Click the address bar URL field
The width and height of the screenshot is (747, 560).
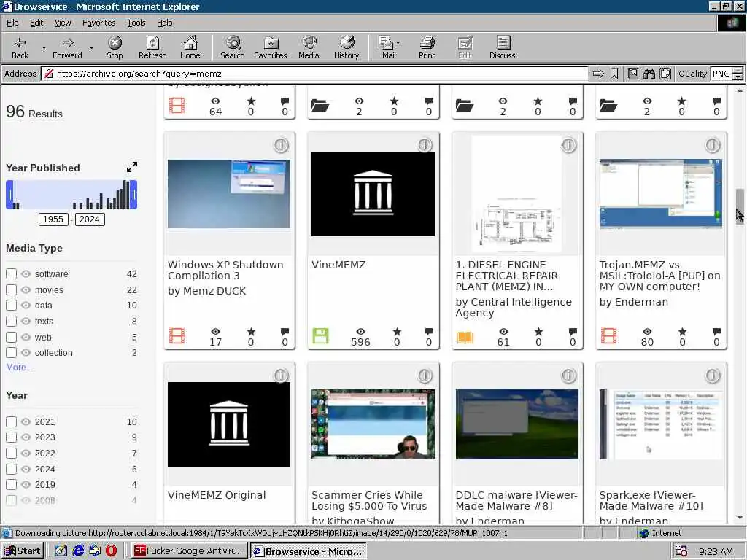314,74
